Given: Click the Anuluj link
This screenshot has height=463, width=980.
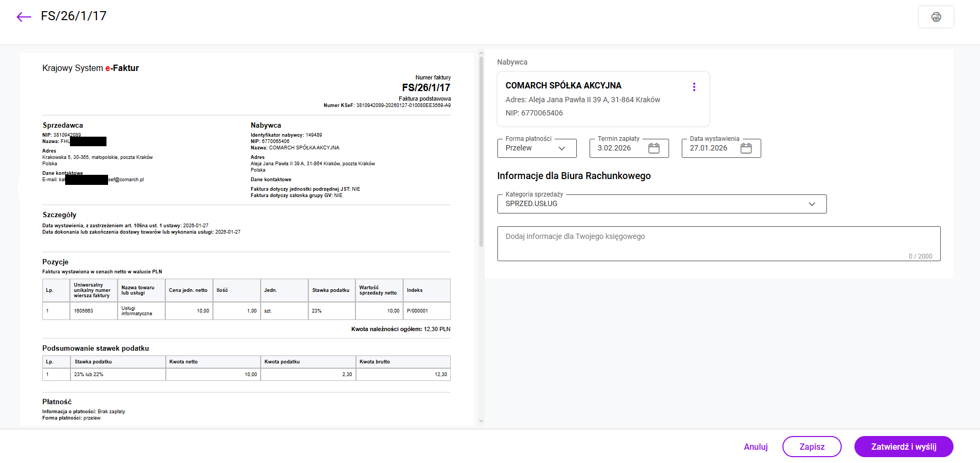Looking at the screenshot, I should tap(755, 447).
